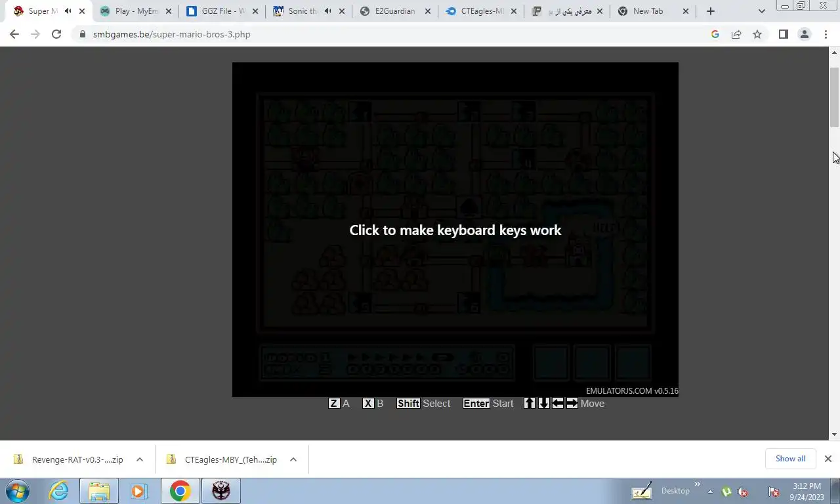
Task: Open the eagle emblem taskbar app
Action: 220,491
